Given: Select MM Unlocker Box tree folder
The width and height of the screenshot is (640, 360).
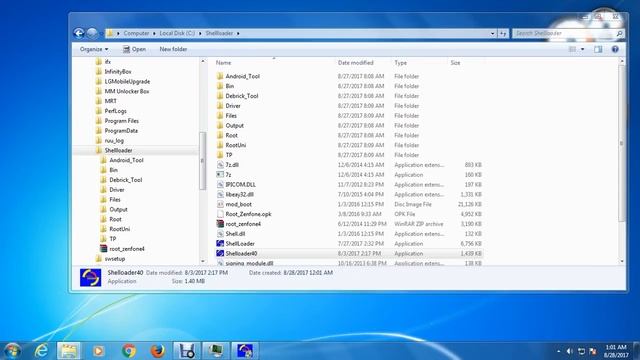Looking at the screenshot, I should point(127,91).
